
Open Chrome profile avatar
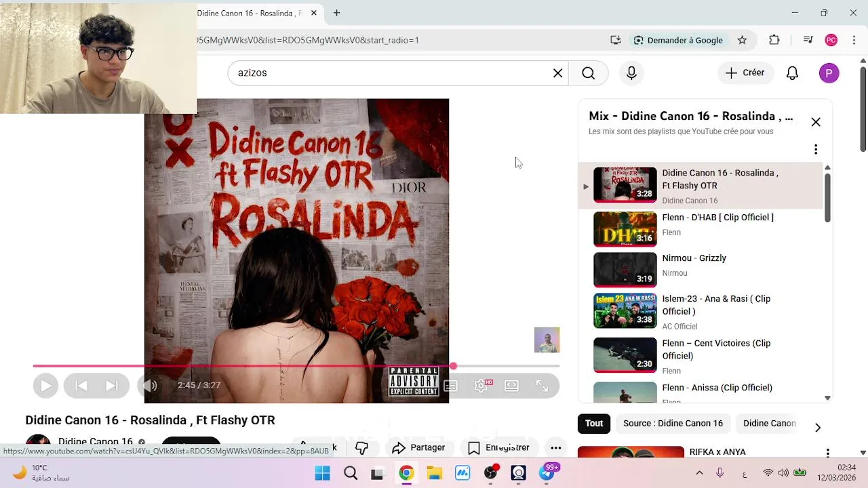pos(831,40)
